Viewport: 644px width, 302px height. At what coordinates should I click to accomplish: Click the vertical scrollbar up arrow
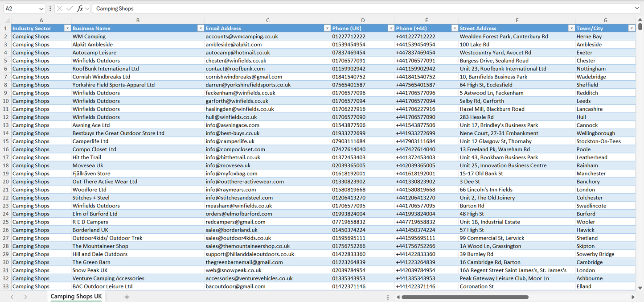click(x=640, y=20)
